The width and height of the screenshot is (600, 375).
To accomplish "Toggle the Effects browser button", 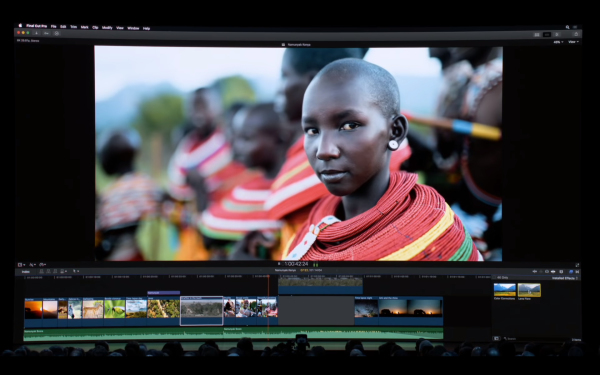I will pyautogui.click(x=571, y=272).
